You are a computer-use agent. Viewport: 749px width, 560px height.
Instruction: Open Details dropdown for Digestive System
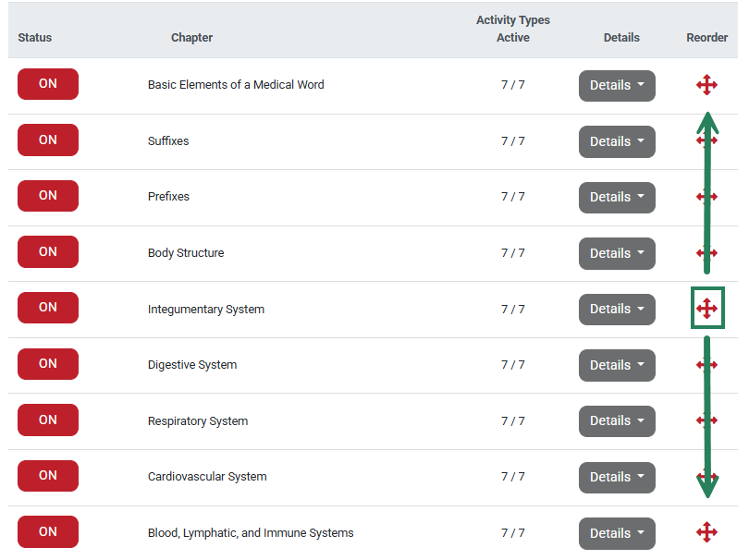tap(617, 366)
